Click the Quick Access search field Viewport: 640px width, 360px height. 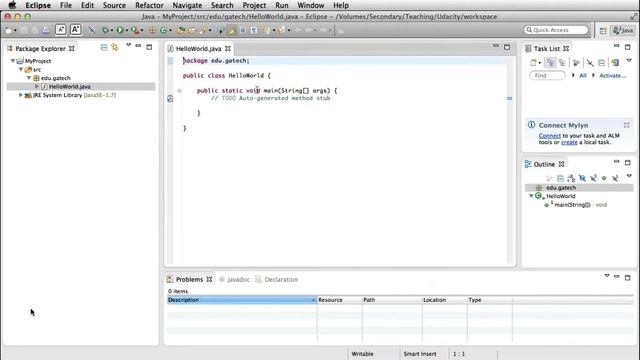(x=556, y=30)
